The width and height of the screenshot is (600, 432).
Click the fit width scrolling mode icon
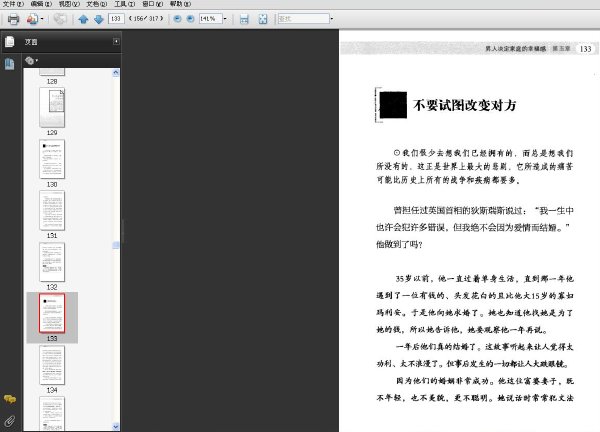coord(244,19)
